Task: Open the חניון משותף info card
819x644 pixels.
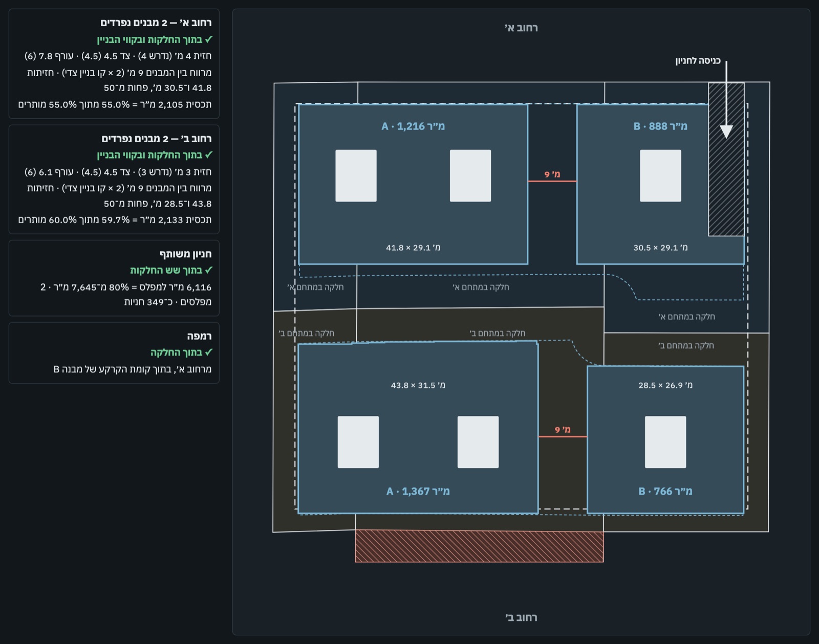Action: coord(114,278)
